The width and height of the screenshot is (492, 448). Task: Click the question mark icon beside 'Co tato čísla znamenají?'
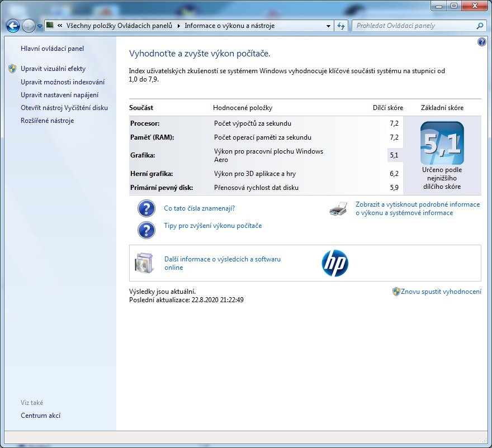[146, 208]
